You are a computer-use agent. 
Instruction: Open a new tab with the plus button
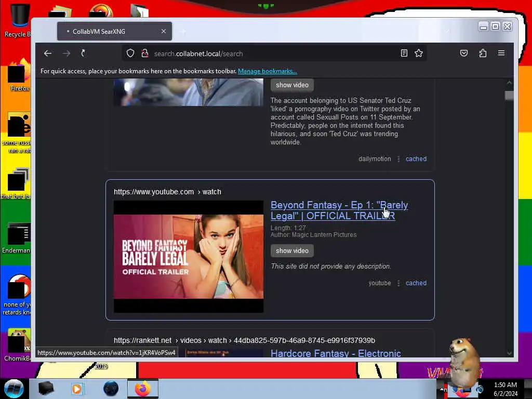[x=183, y=32]
